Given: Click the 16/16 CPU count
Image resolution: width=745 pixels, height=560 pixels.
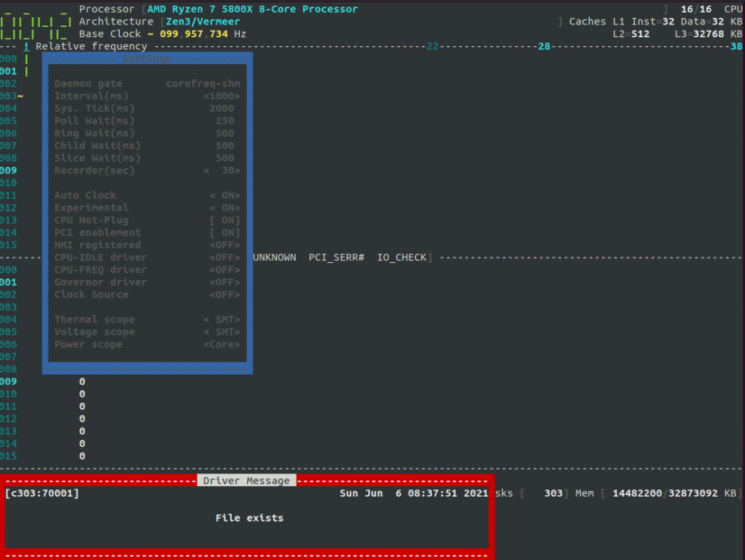Looking at the screenshot, I should (696, 9).
